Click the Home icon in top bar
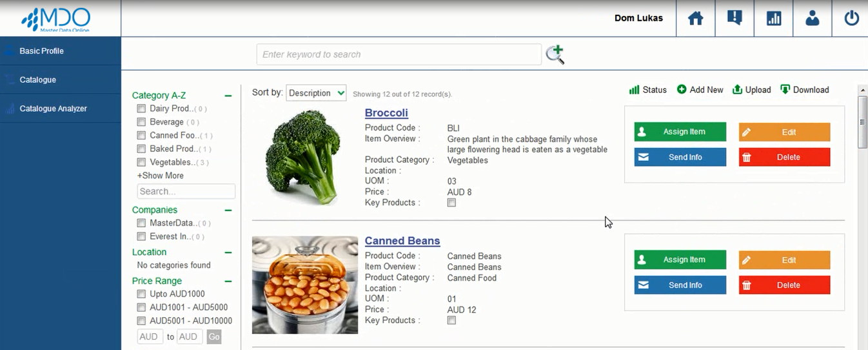 pos(695,18)
